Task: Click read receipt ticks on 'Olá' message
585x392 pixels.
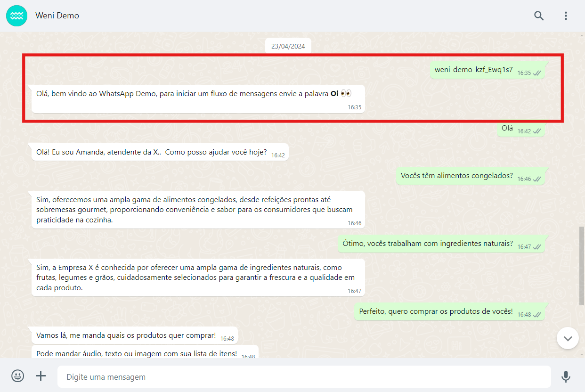Action: (536, 131)
